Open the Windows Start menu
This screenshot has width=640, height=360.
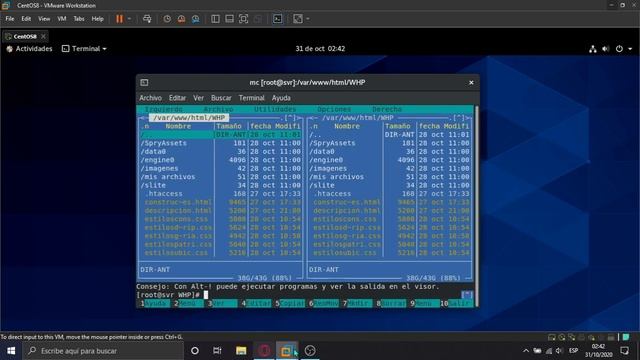pos(11,351)
